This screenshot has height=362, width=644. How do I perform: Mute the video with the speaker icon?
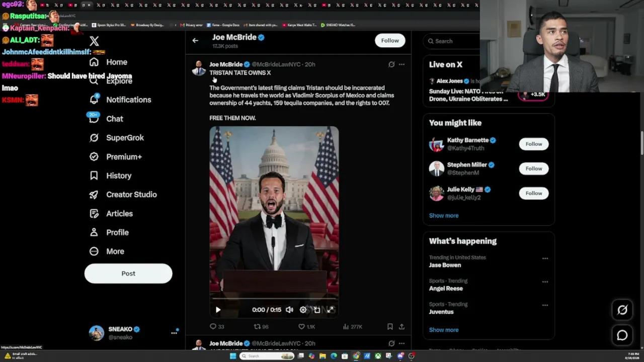tap(289, 310)
